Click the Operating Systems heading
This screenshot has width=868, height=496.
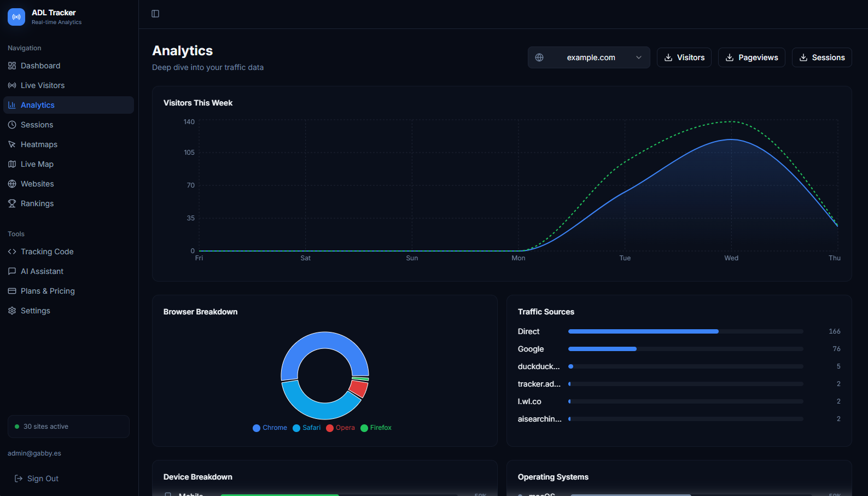(x=553, y=477)
